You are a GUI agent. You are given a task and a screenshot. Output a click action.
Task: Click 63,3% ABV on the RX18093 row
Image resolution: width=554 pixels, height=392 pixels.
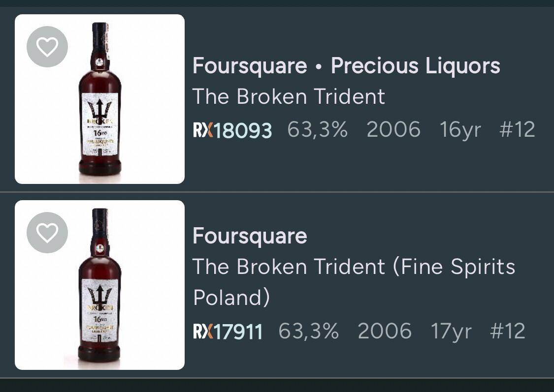(317, 130)
